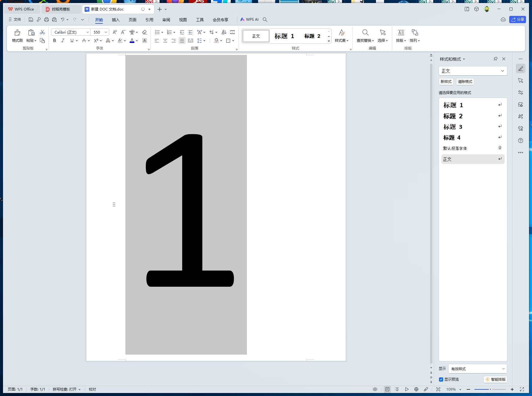Click the zoom slider handle in the status bar

coord(490,389)
